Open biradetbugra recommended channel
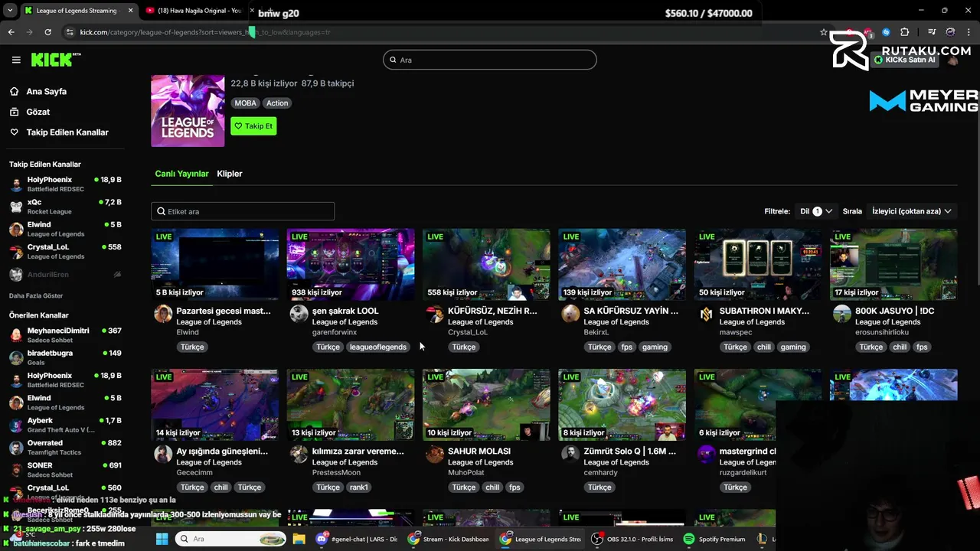 [x=65, y=357]
